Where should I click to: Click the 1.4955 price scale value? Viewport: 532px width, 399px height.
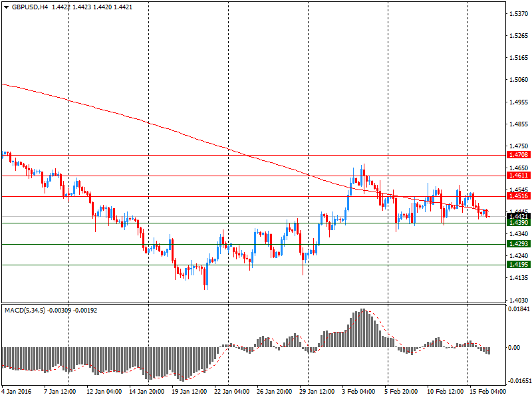tap(519, 102)
